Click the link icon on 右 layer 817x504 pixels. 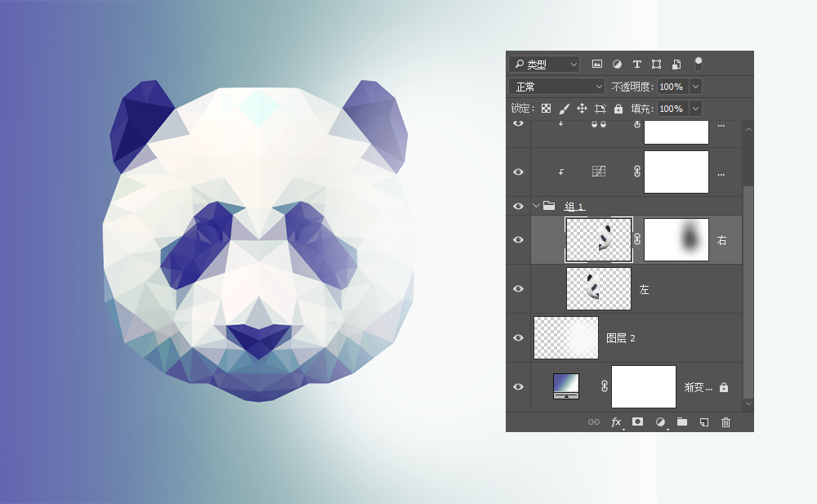(x=637, y=239)
